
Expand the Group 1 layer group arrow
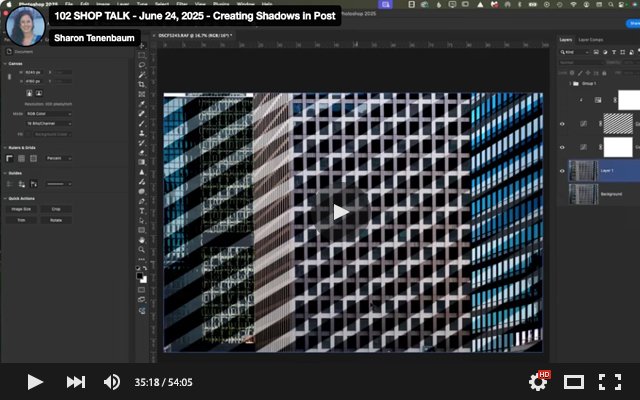point(570,83)
